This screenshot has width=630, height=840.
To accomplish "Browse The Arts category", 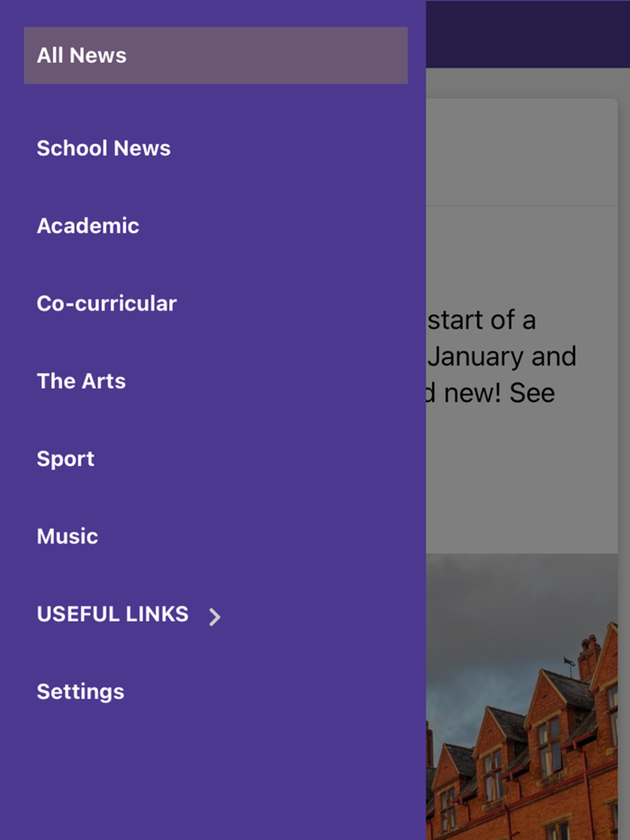I will click(81, 380).
